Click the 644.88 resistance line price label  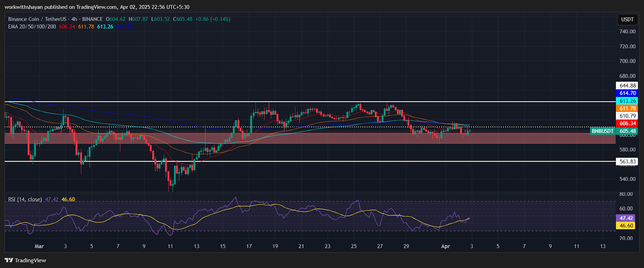point(627,85)
